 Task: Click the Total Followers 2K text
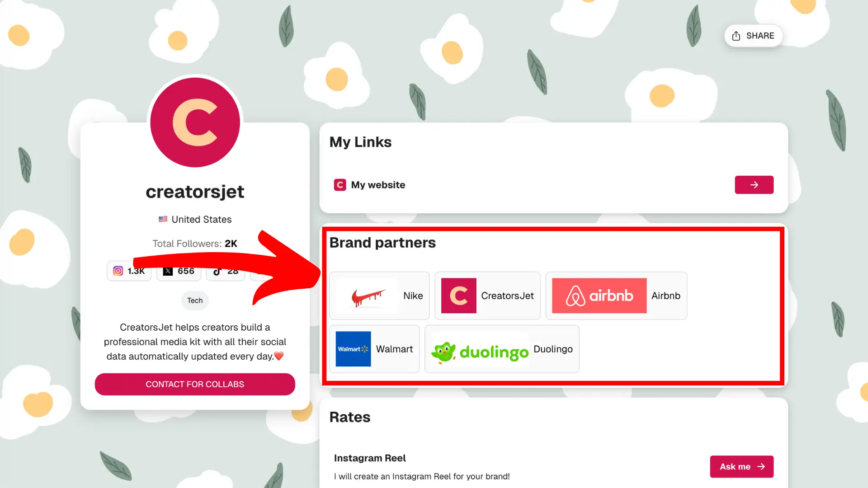[195, 244]
